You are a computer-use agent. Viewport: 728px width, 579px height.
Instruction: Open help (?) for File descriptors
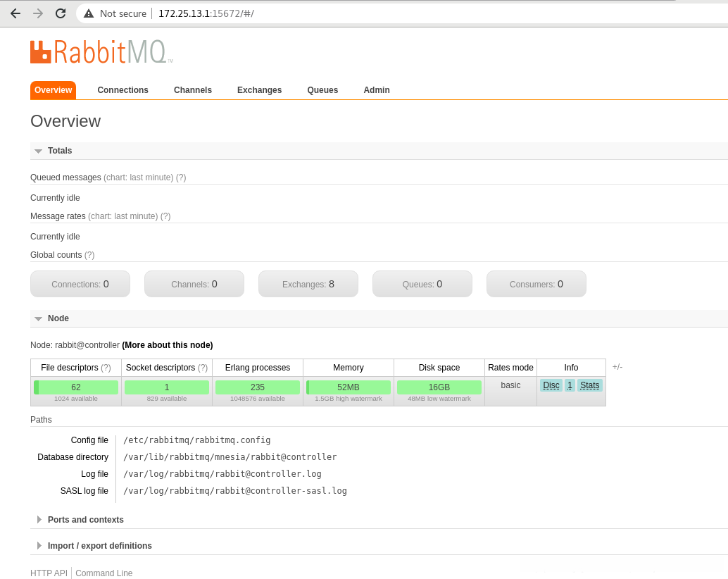coord(106,368)
